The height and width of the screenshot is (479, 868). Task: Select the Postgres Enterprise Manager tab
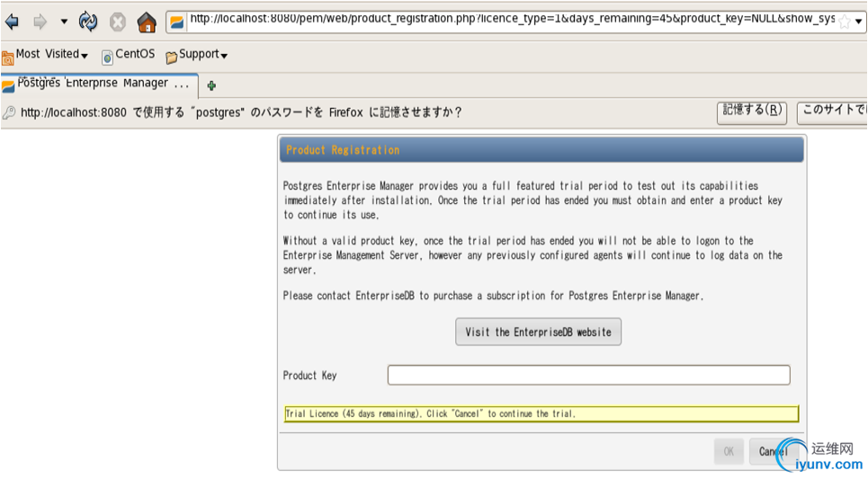[99, 84]
